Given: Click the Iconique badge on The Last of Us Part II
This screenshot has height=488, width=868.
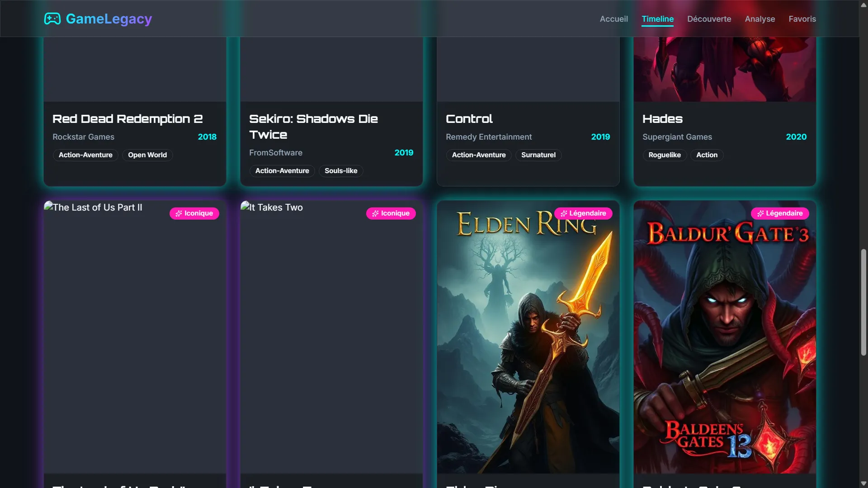Looking at the screenshot, I should pyautogui.click(x=194, y=213).
